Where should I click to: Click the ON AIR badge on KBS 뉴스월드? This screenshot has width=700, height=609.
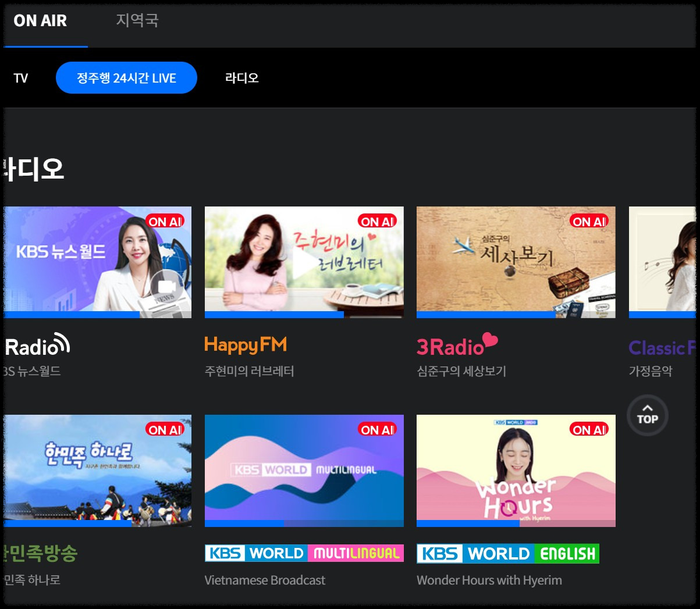[x=165, y=221]
